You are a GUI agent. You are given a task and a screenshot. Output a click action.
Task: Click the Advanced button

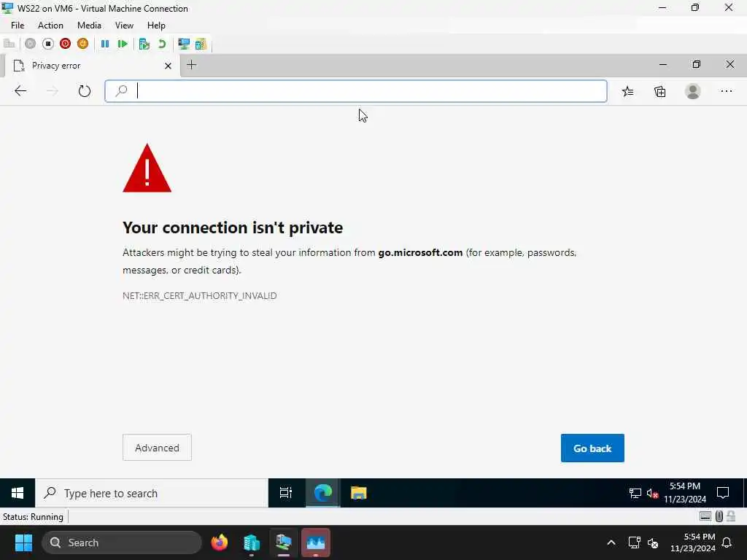point(158,448)
